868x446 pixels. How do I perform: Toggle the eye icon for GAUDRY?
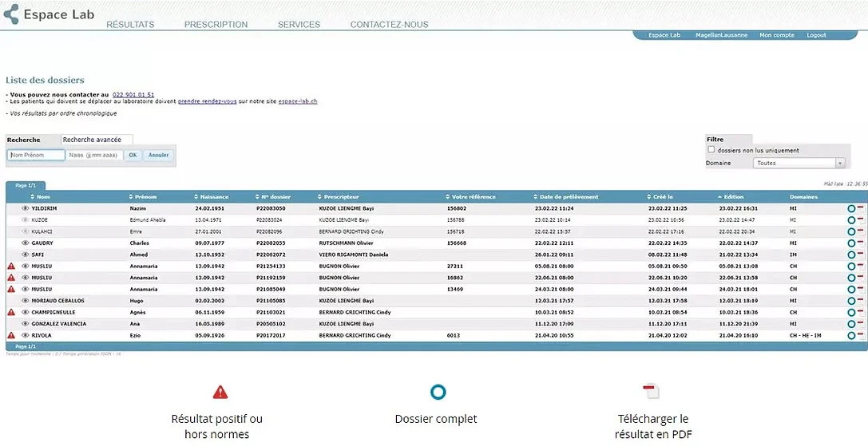click(25, 243)
